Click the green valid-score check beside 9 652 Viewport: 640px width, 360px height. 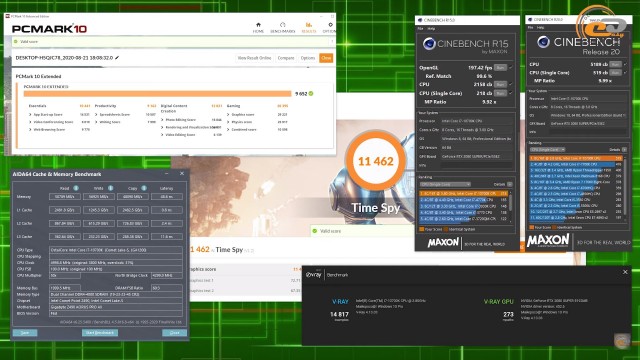(311, 93)
